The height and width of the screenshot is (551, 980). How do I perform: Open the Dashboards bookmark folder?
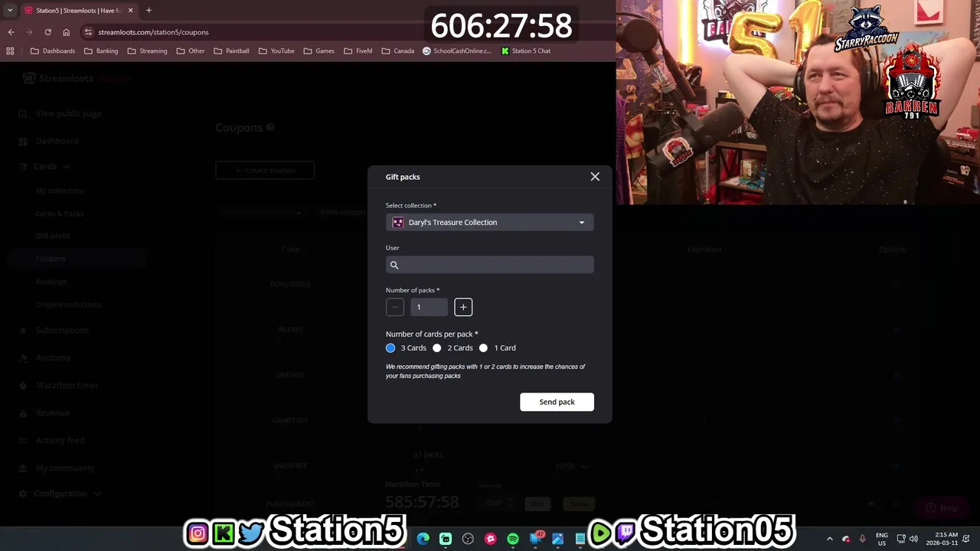pos(53,51)
